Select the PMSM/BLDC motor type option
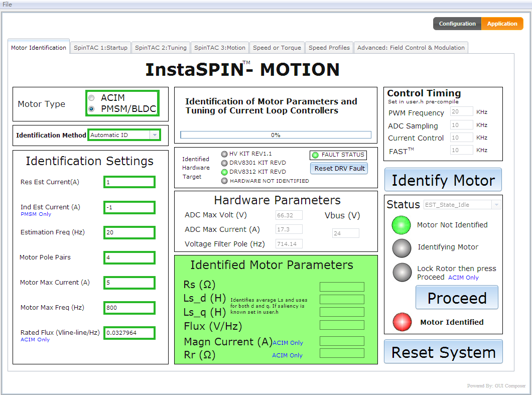Screen dimensions: 532x395 pos(91,109)
